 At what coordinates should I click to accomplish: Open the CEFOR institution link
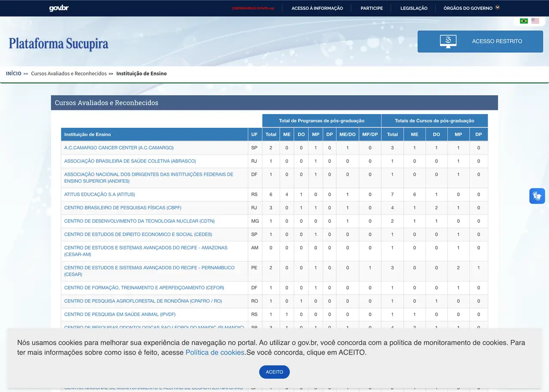[x=144, y=287]
